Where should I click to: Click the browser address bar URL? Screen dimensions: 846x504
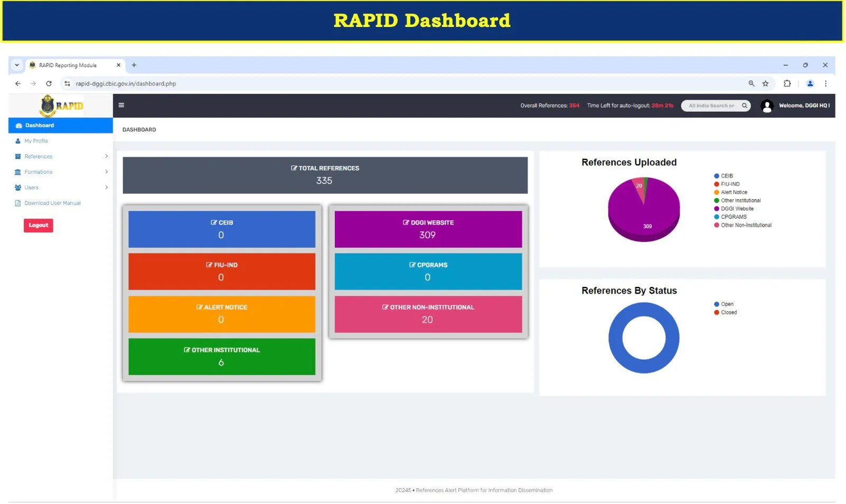click(x=126, y=83)
